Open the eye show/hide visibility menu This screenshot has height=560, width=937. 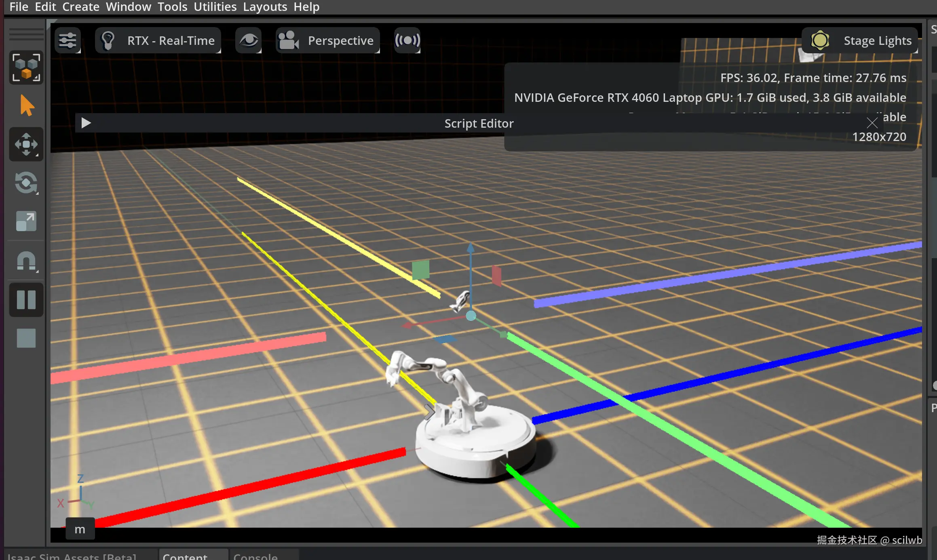(x=248, y=40)
